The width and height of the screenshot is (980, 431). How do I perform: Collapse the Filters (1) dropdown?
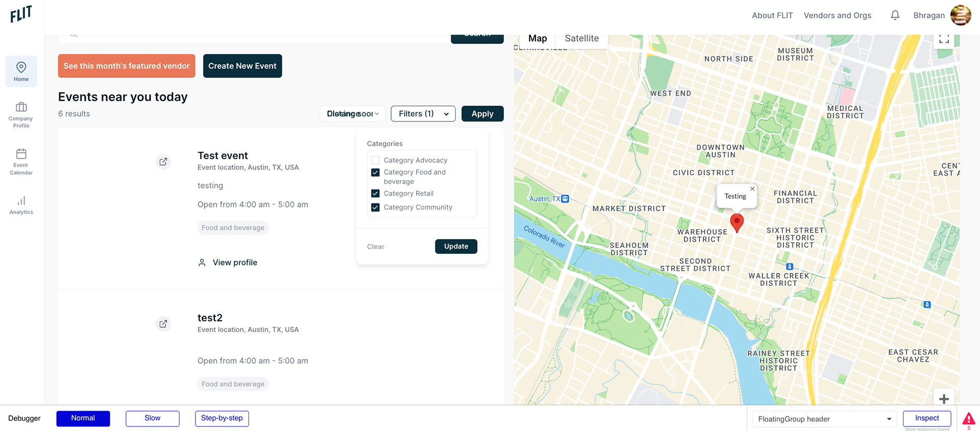point(423,114)
